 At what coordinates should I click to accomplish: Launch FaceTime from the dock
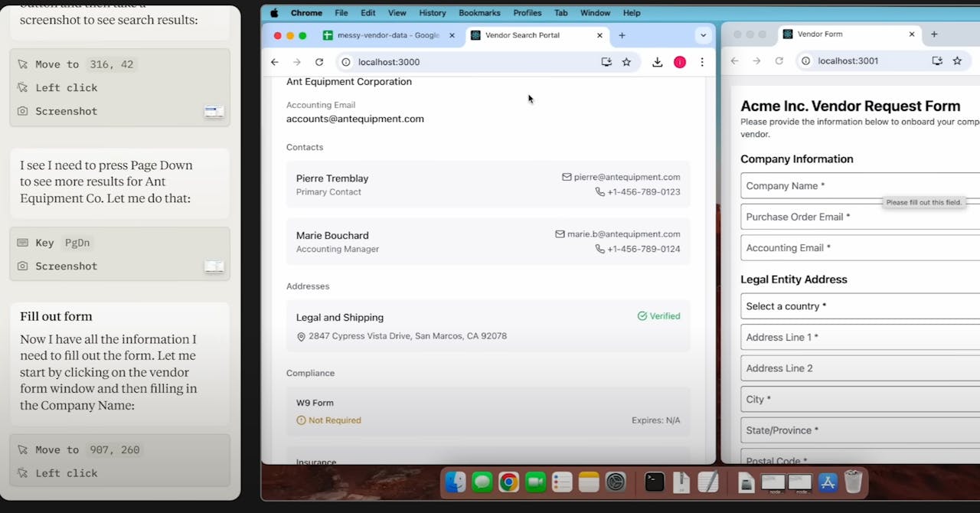click(x=535, y=482)
